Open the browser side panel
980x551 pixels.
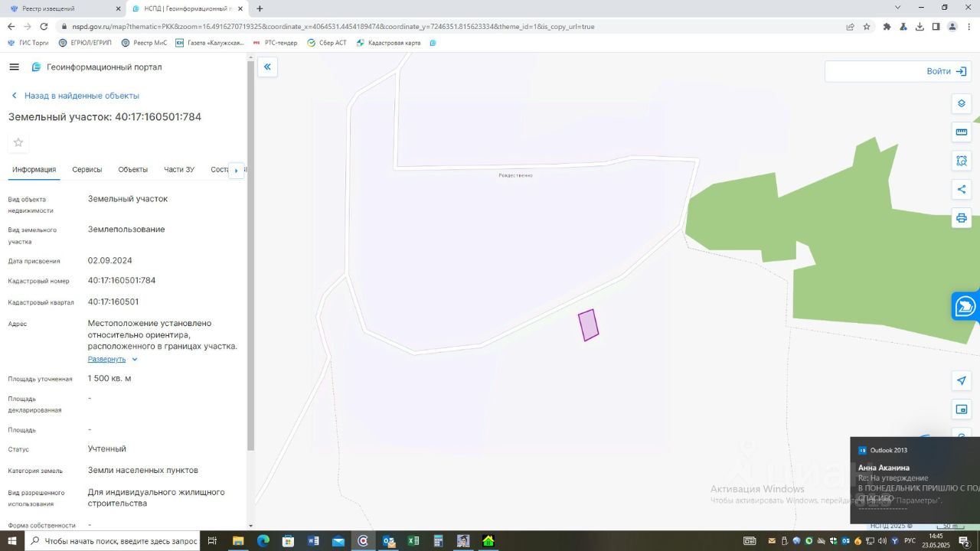[936, 27]
